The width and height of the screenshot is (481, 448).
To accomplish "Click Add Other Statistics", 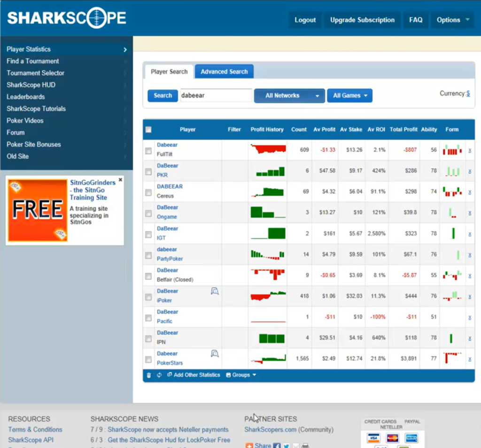I will [x=194, y=375].
